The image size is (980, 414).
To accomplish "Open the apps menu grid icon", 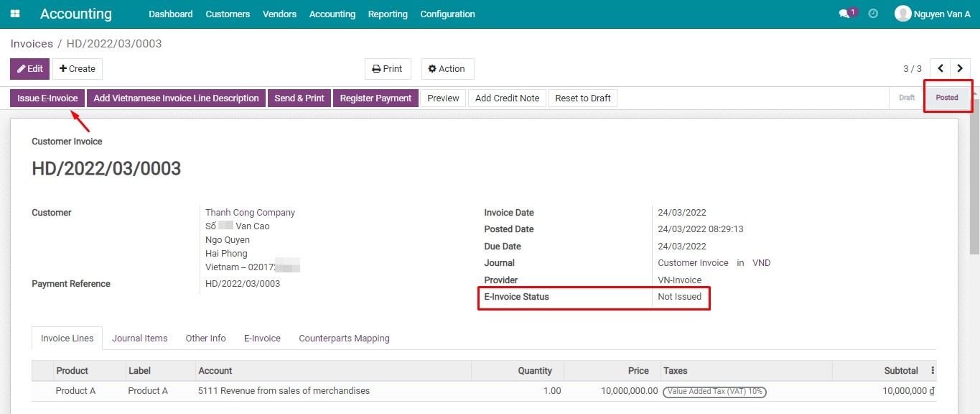I will point(15,14).
